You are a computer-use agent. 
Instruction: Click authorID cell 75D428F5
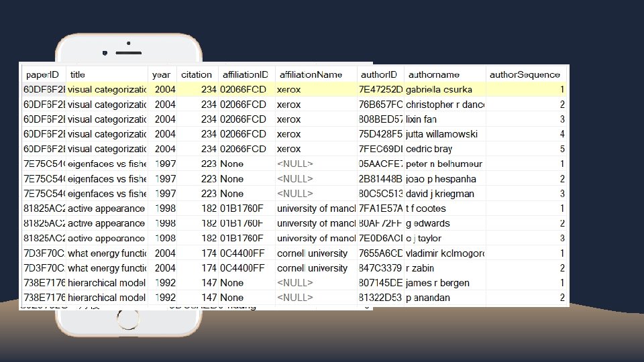tap(381, 134)
